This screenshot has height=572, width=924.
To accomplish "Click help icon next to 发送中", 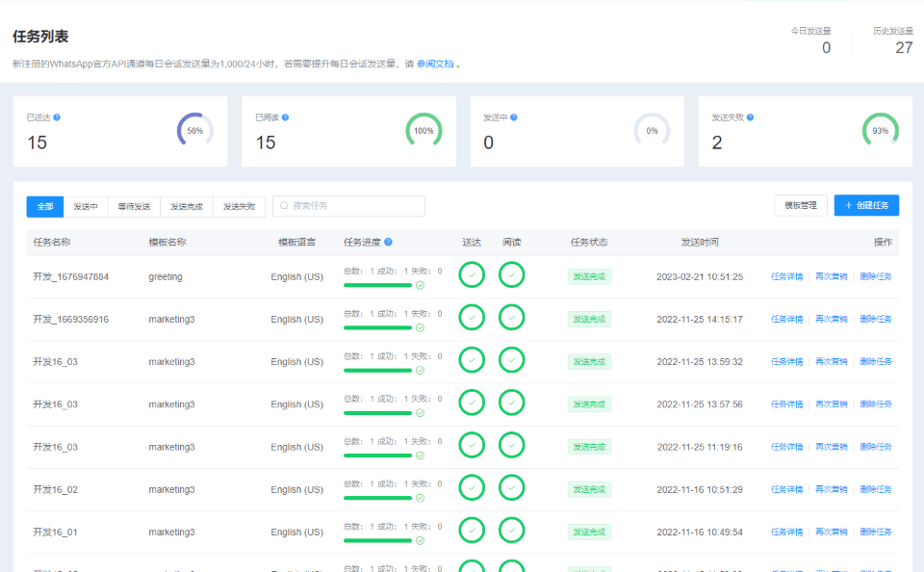I will (513, 117).
